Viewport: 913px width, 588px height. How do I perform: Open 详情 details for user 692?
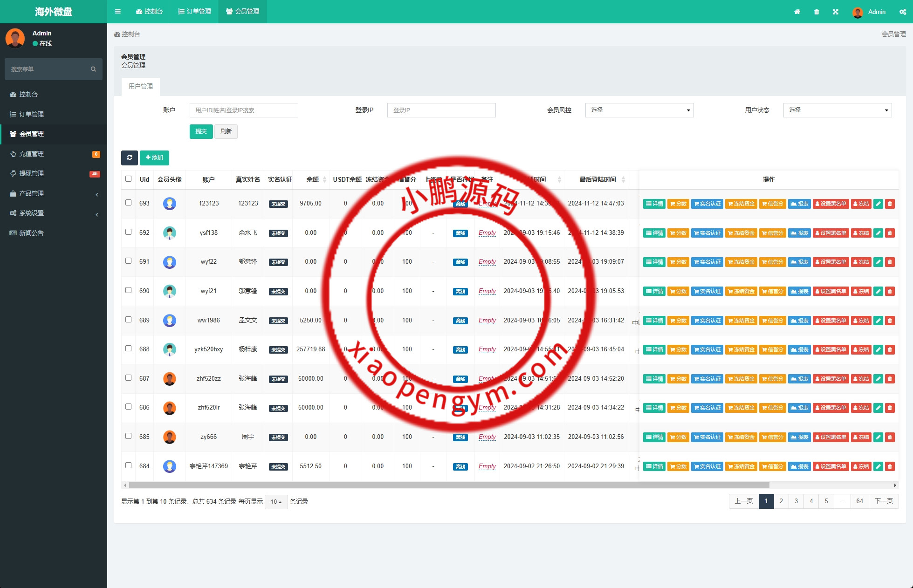(x=654, y=233)
